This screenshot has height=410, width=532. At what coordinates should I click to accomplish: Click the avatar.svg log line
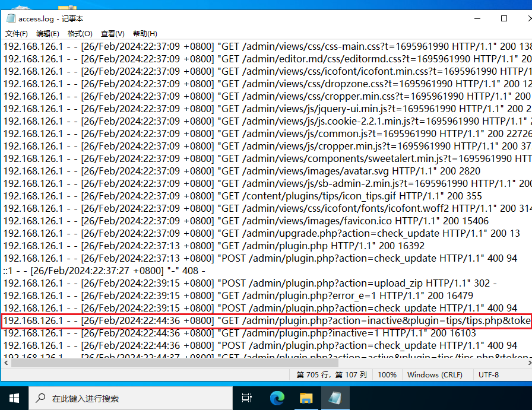point(242,171)
